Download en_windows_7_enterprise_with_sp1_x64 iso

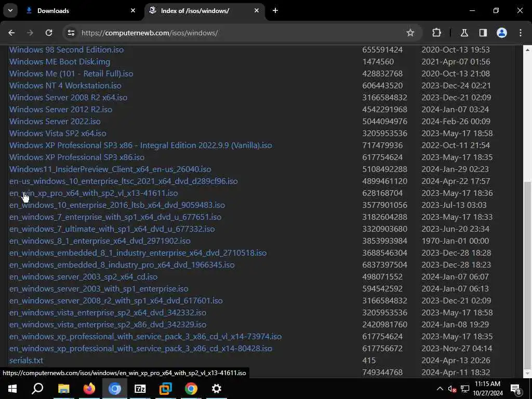pyautogui.click(x=115, y=217)
